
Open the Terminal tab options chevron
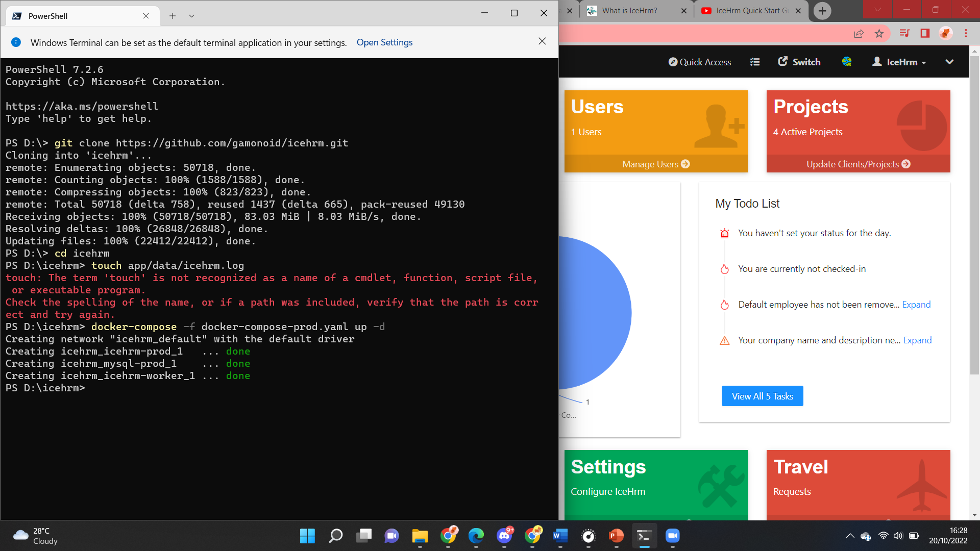tap(191, 16)
